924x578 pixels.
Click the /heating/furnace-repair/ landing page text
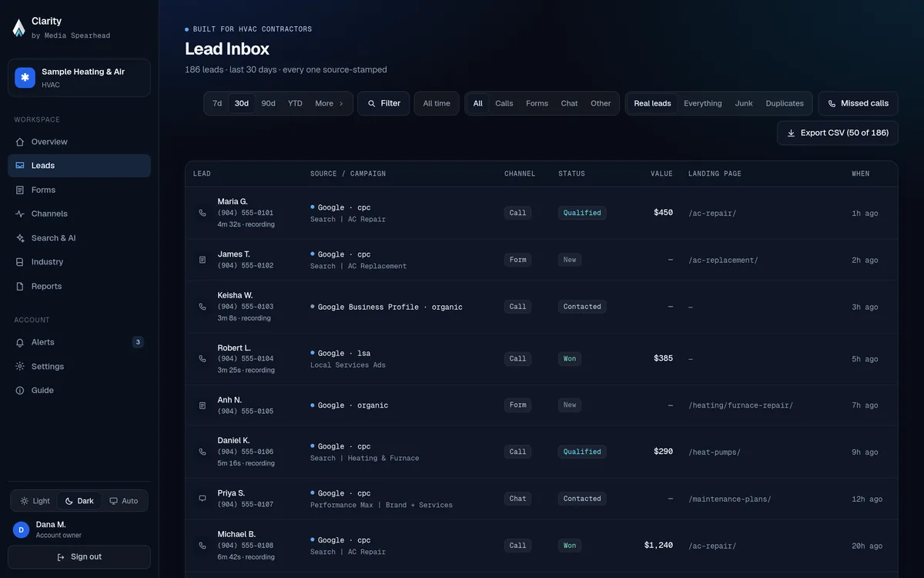[741, 405]
